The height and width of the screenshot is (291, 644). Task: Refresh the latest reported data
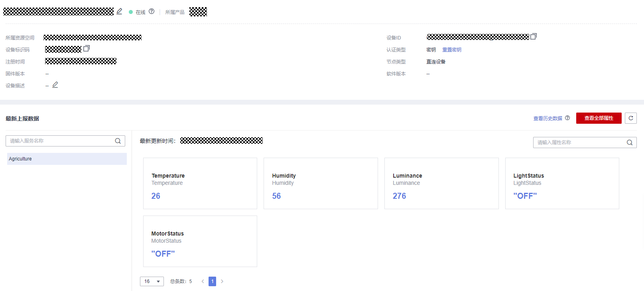click(x=631, y=118)
